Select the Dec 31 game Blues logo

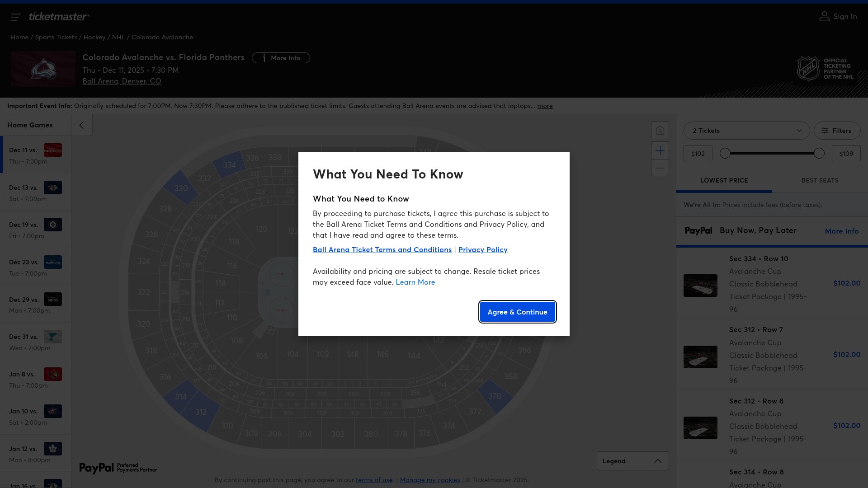point(53,337)
